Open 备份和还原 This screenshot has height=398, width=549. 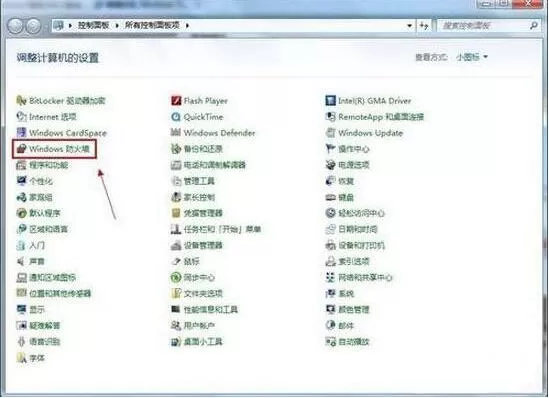(x=197, y=149)
